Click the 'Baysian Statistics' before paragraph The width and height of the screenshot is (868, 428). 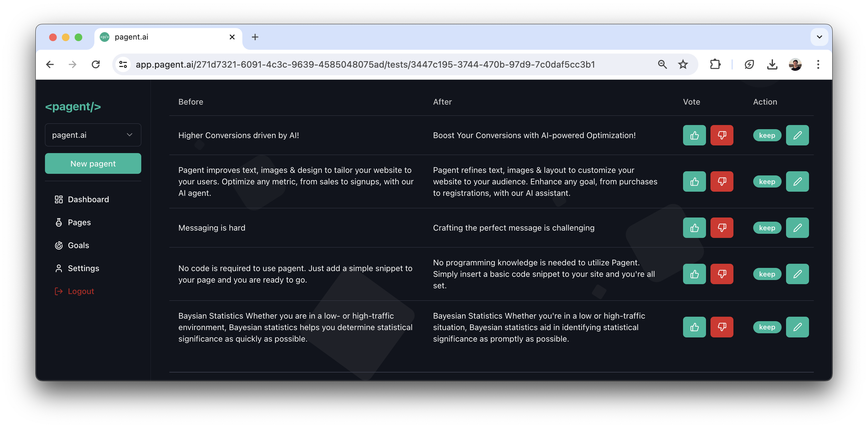pyautogui.click(x=296, y=327)
